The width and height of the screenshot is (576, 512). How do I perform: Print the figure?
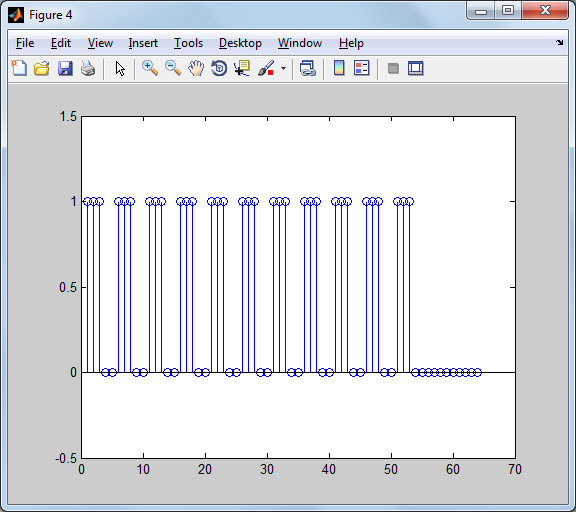88,68
